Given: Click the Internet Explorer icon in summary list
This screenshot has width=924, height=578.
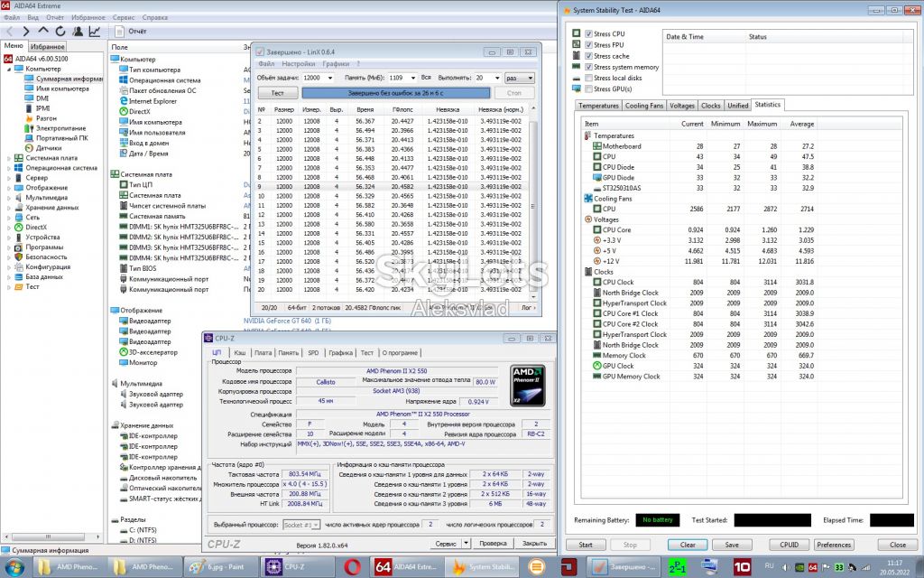Looking at the screenshot, I should 124,101.
